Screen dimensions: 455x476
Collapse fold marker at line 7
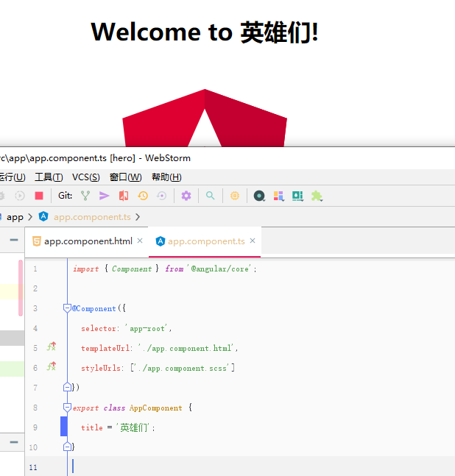click(67, 387)
